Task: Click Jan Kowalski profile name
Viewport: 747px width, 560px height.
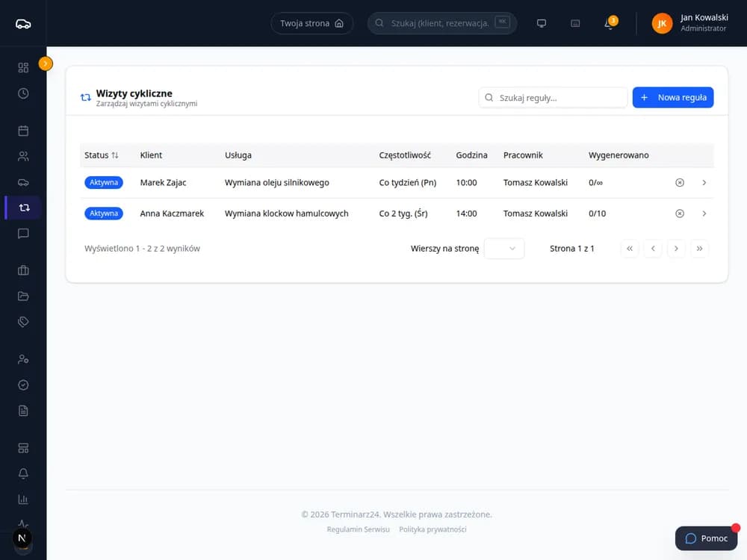Action: (x=704, y=18)
